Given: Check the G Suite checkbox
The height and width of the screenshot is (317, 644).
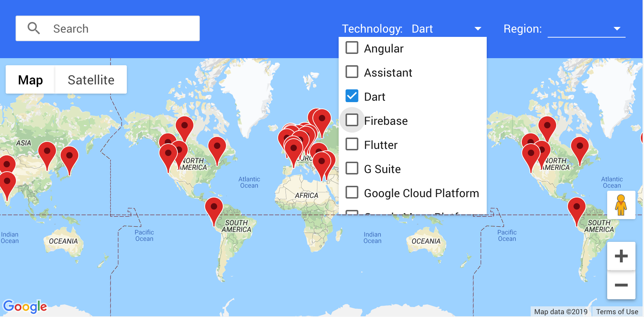Looking at the screenshot, I should click(352, 168).
